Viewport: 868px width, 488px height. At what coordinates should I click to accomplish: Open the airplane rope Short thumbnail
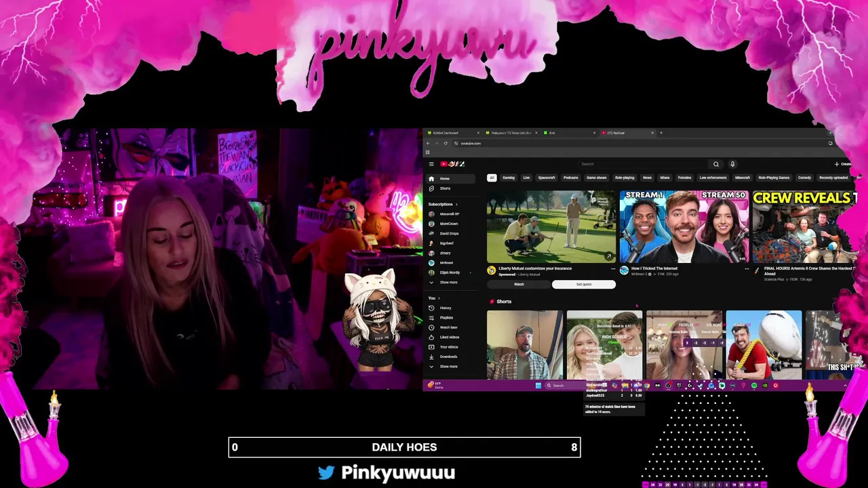click(x=764, y=345)
